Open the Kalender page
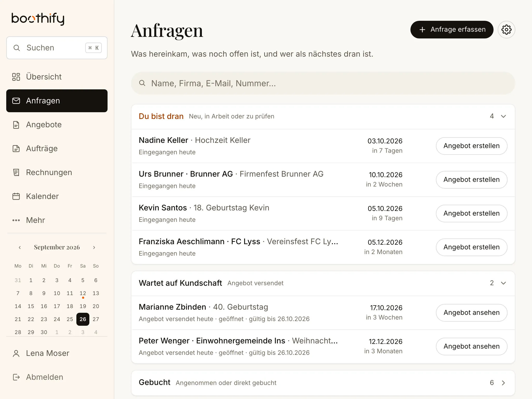The image size is (532, 399). tap(57, 196)
